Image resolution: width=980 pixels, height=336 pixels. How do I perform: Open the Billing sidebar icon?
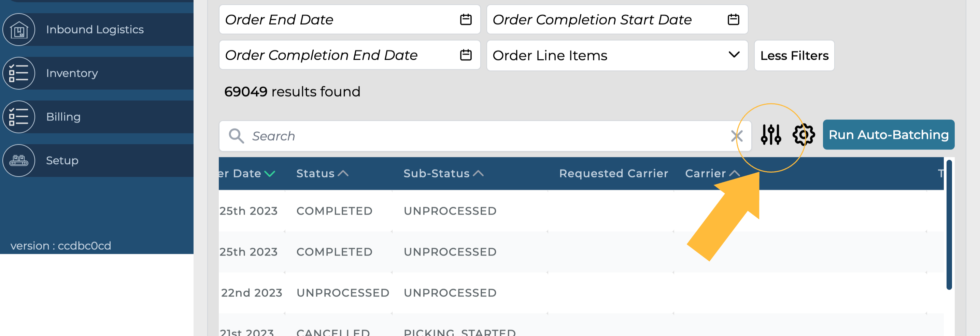(x=19, y=117)
